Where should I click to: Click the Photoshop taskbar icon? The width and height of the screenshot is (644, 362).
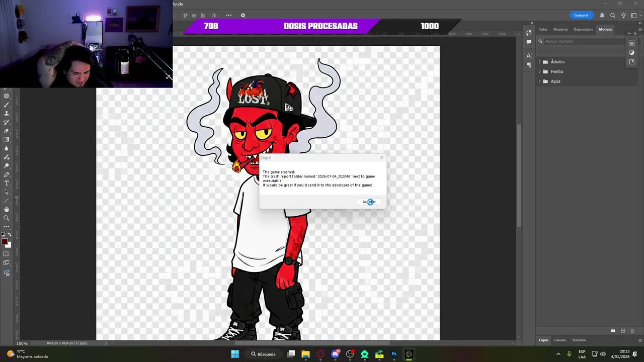point(394,354)
